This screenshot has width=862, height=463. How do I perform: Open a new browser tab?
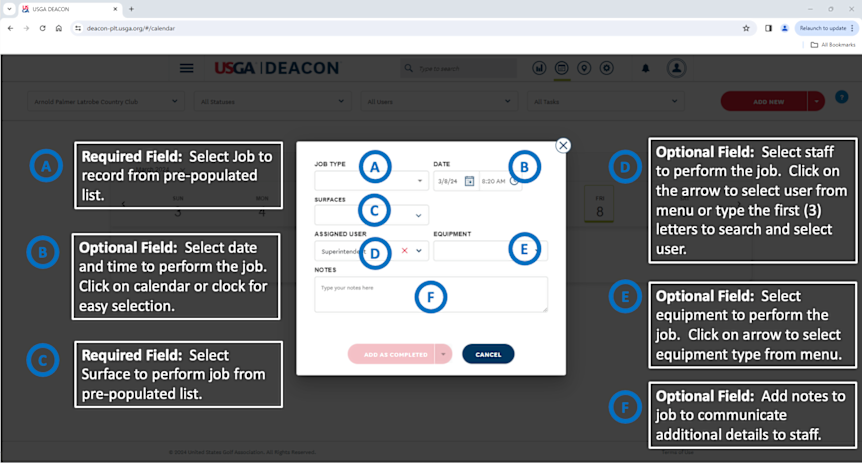pyautogui.click(x=131, y=9)
